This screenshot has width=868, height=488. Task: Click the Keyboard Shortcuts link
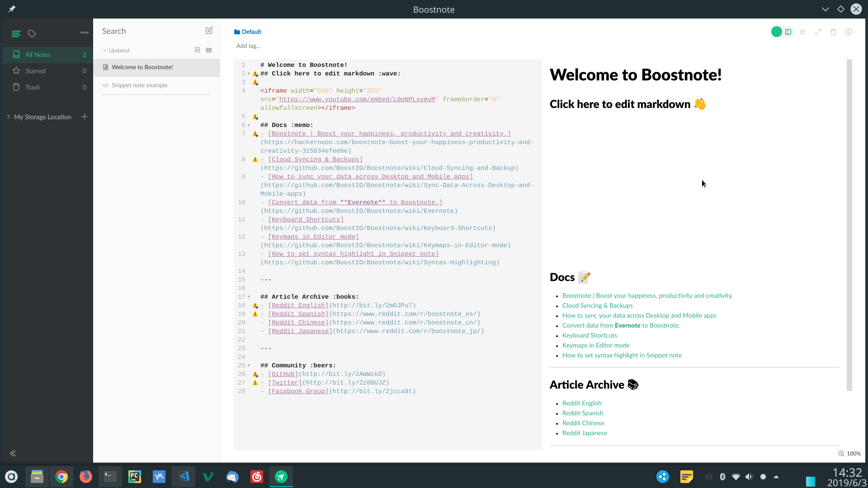590,335
